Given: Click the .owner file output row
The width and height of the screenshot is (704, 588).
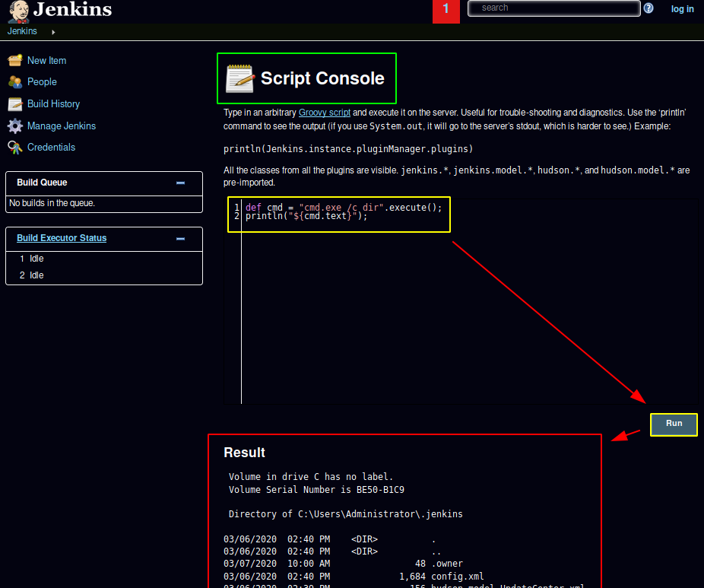Looking at the screenshot, I should coord(344,564).
